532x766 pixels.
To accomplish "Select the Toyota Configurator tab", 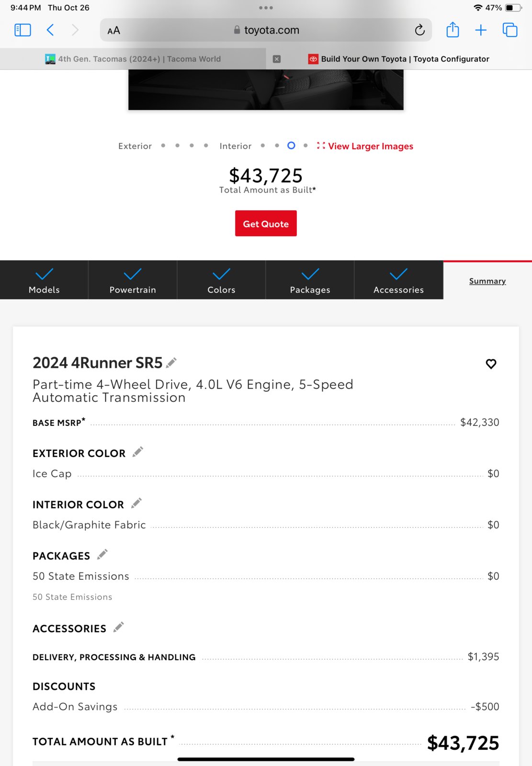I will click(x=399, y=59).
